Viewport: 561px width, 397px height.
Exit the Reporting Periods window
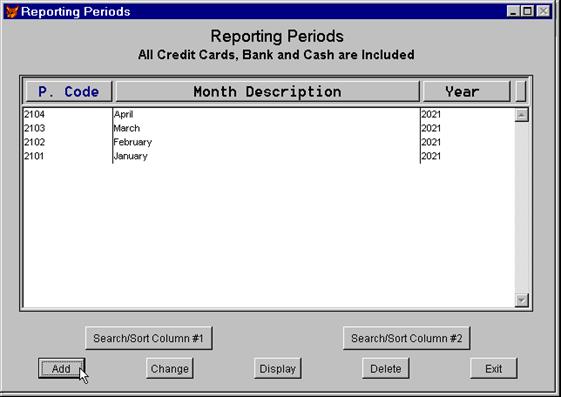(494, 368)
